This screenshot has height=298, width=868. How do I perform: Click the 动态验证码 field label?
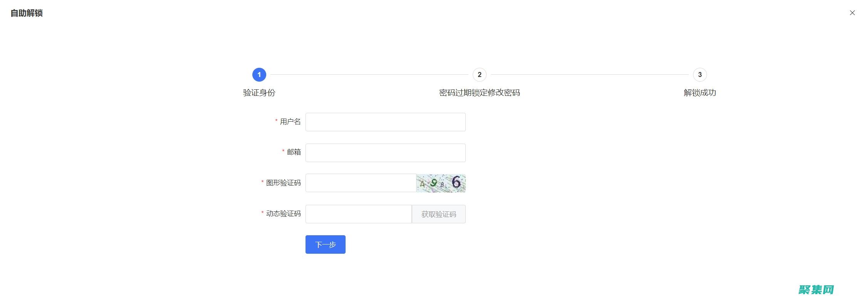283,214
